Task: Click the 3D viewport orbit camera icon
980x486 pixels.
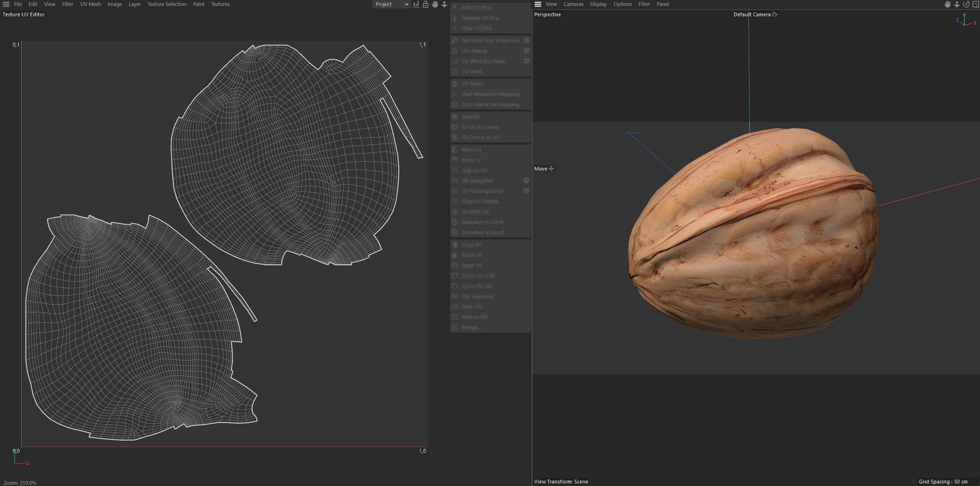Action: pos(966,4)
